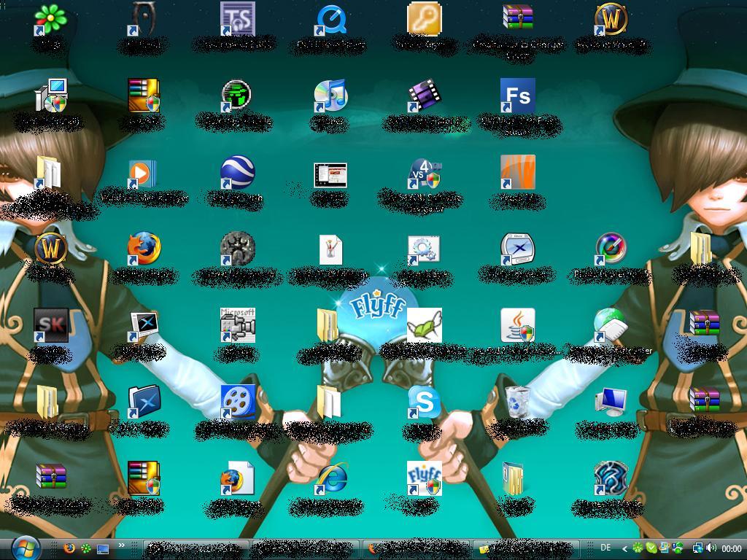The image size is (747, 560).
Task: Launch the Internet Explorer shortcut
Action: 330,478
